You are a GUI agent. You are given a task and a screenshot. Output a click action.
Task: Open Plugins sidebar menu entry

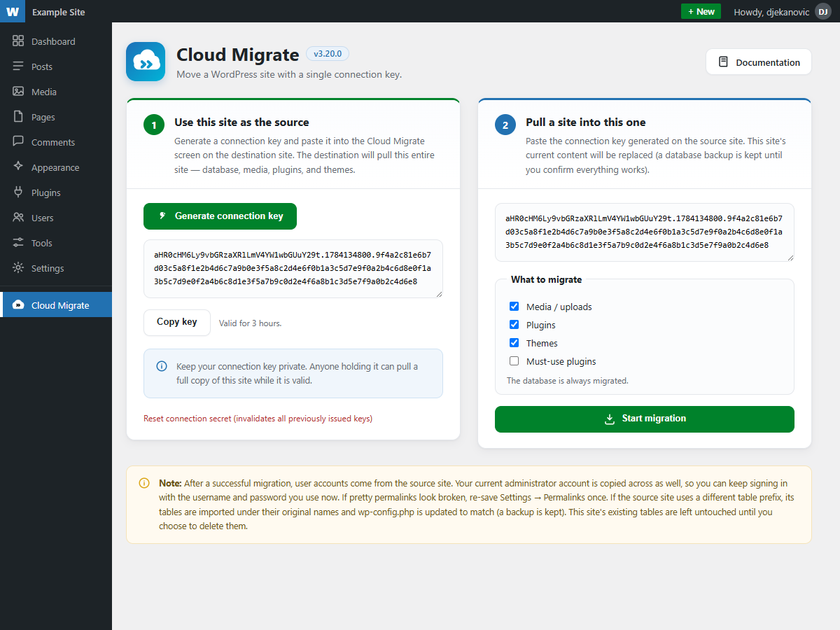[x=56, y=192]
